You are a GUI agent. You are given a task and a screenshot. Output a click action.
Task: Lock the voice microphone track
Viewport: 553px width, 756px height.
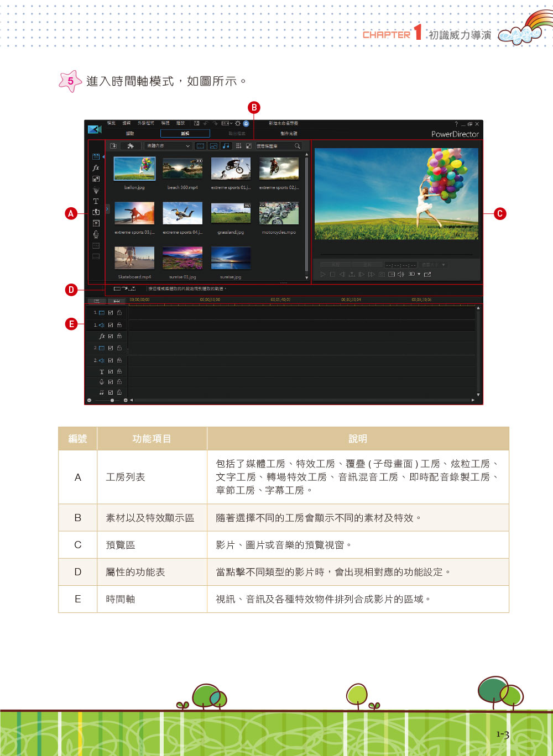tap(119, 382)
